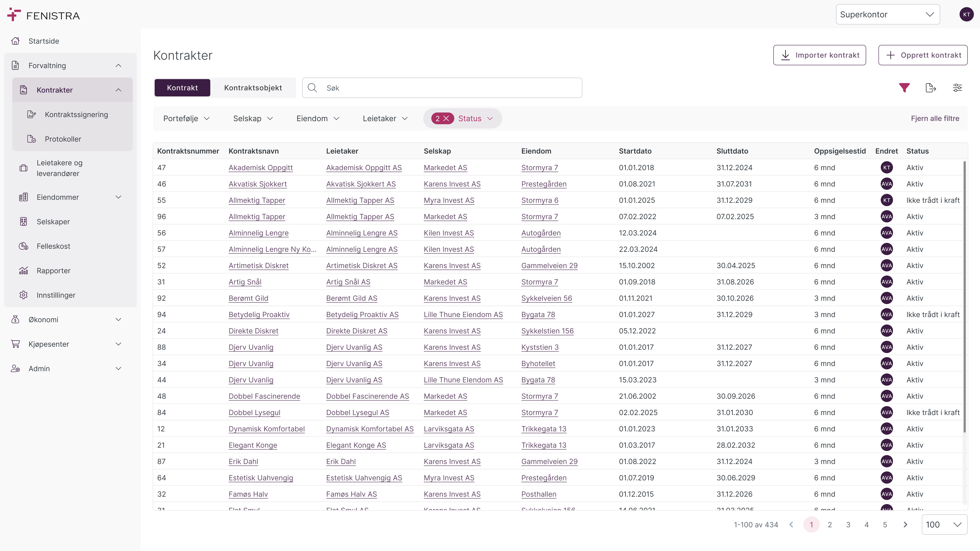Open the Superkontor dropdown
This screenshot has width=980, height=551.
(x=888, y=15)
